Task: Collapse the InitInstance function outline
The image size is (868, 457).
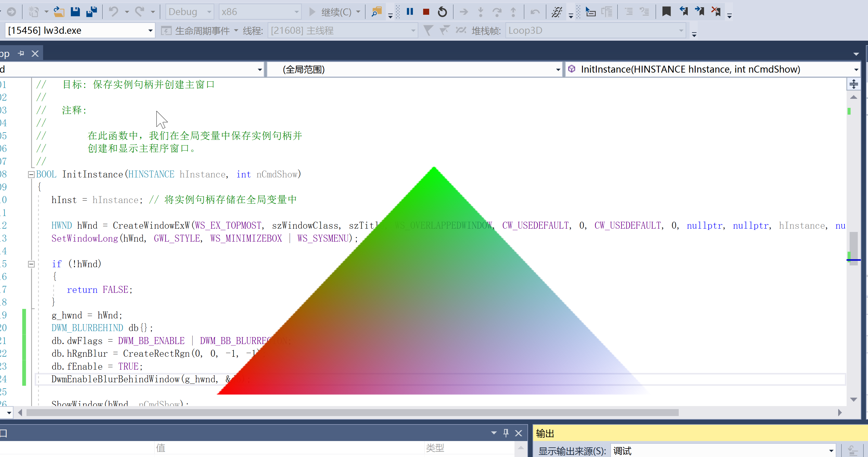Action: (31, 174)
